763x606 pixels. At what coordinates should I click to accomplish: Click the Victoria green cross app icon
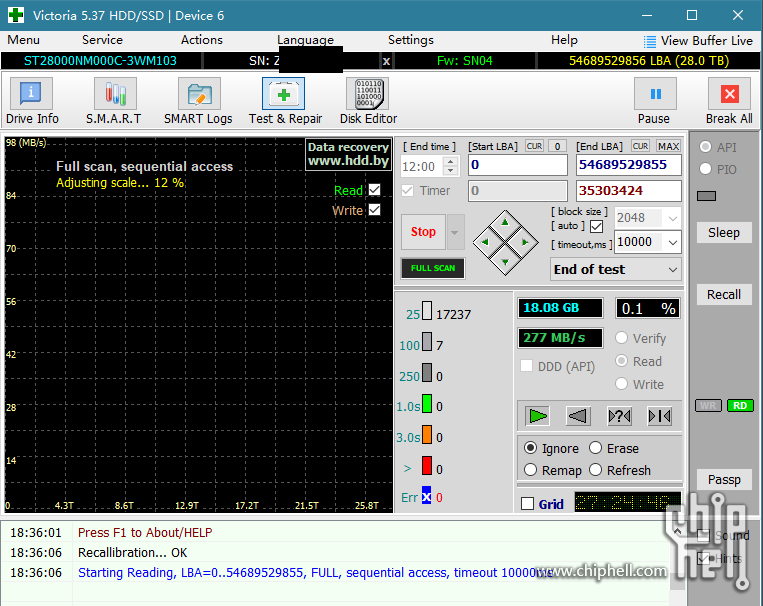(x=16, y=15)
